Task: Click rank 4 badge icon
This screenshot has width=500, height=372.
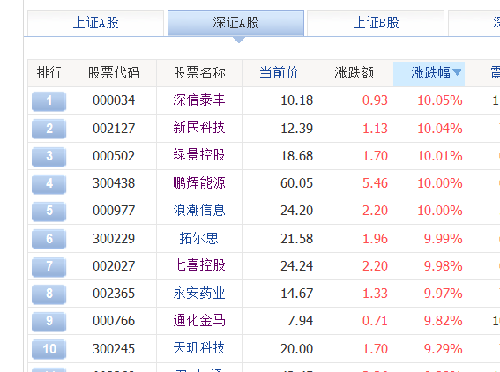Action: (49, 184)
